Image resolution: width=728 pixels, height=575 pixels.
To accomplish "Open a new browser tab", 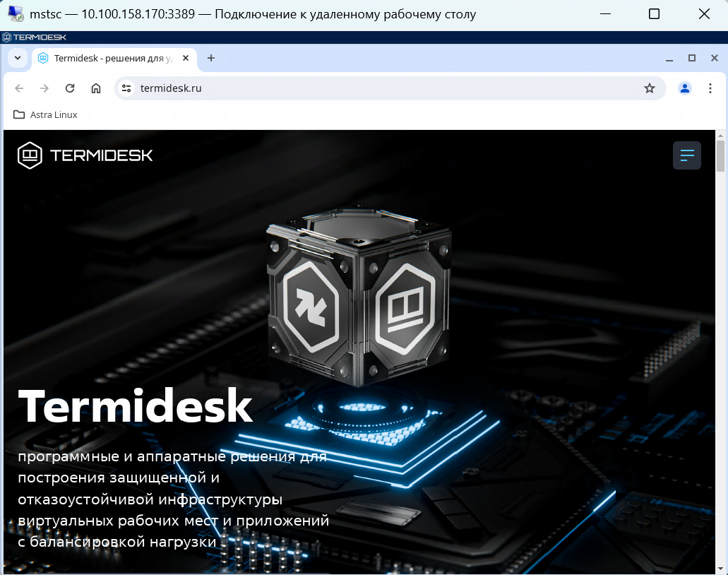I will click(211, 58).
